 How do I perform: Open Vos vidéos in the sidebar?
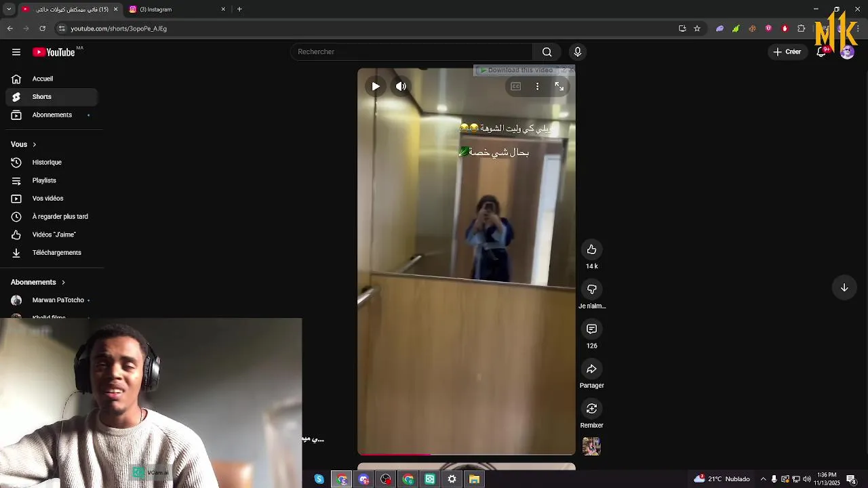click(x=52, y=199)
